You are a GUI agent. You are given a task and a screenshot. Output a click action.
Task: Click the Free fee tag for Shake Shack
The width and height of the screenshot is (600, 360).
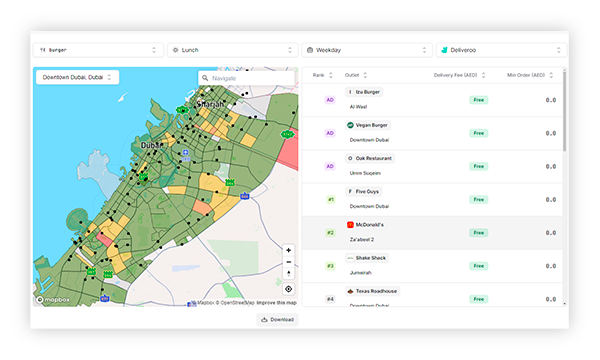coord(479,266)
